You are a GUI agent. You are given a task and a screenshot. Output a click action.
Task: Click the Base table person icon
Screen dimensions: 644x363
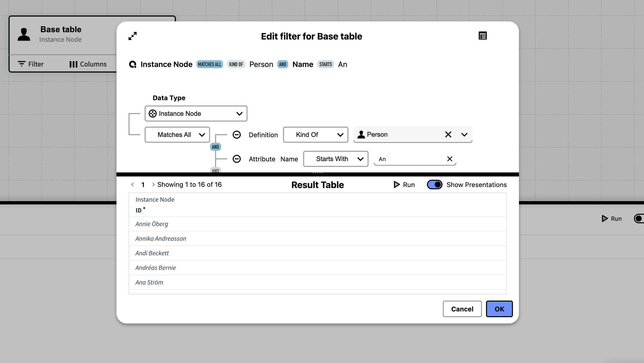tap(24, 34)
